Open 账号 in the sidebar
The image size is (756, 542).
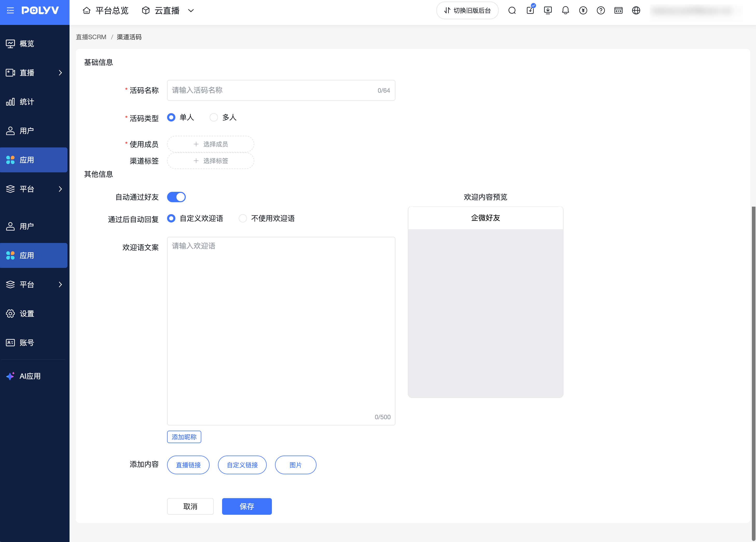coord(34,343)
